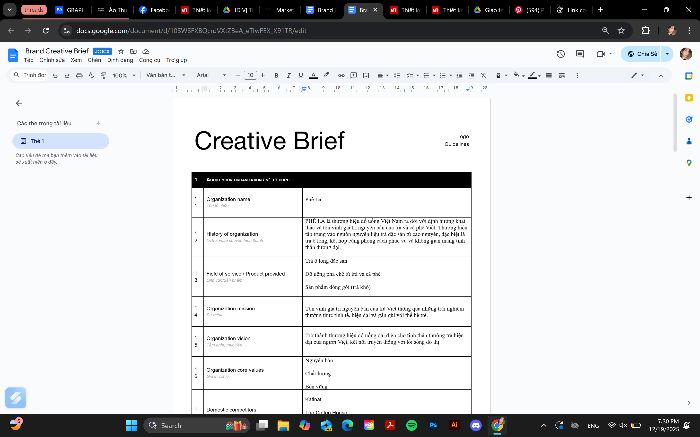
Task: Click the move-to-folder icon beside title
Action: (x=133, y=51)
